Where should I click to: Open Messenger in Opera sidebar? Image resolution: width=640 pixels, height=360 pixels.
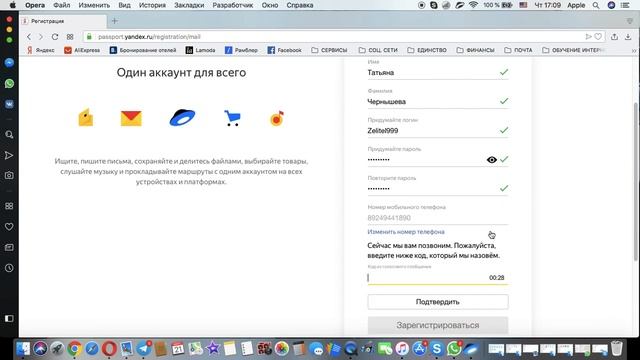[9, 62]
